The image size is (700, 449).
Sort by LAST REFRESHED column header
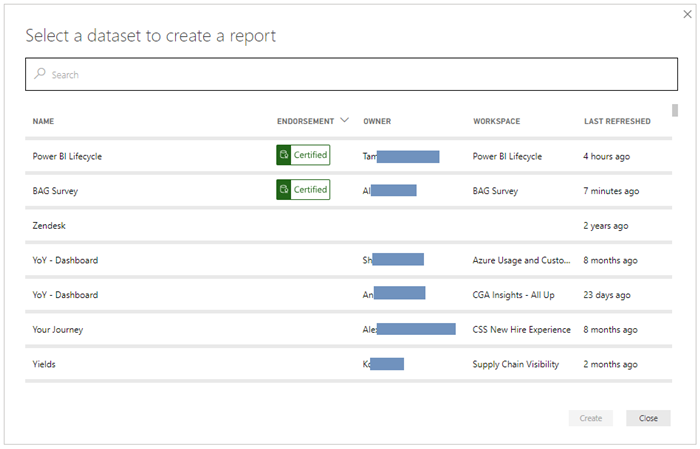tap(617, 122)
